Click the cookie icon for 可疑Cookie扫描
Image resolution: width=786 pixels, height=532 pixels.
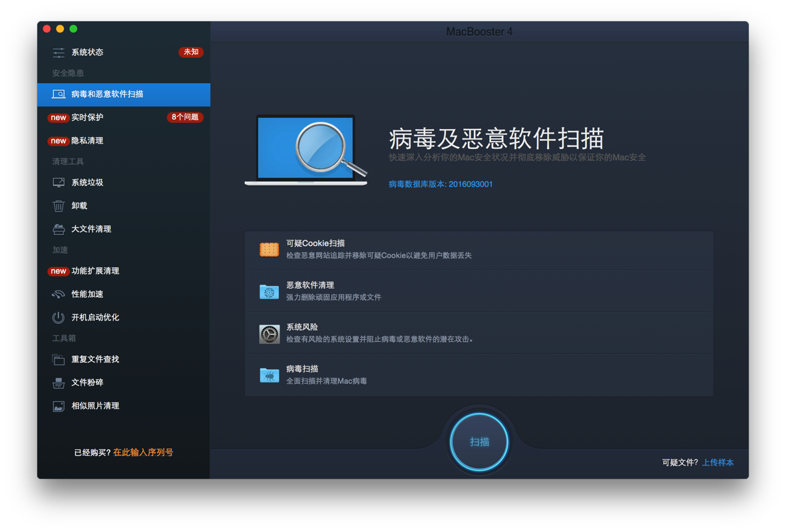click(x=269, y=249)
